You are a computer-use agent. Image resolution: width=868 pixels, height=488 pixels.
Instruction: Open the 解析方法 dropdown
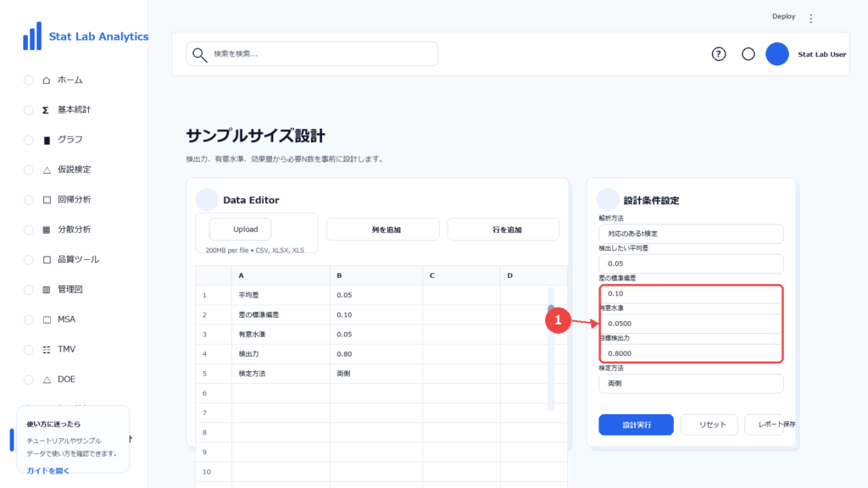coord(691,234)
